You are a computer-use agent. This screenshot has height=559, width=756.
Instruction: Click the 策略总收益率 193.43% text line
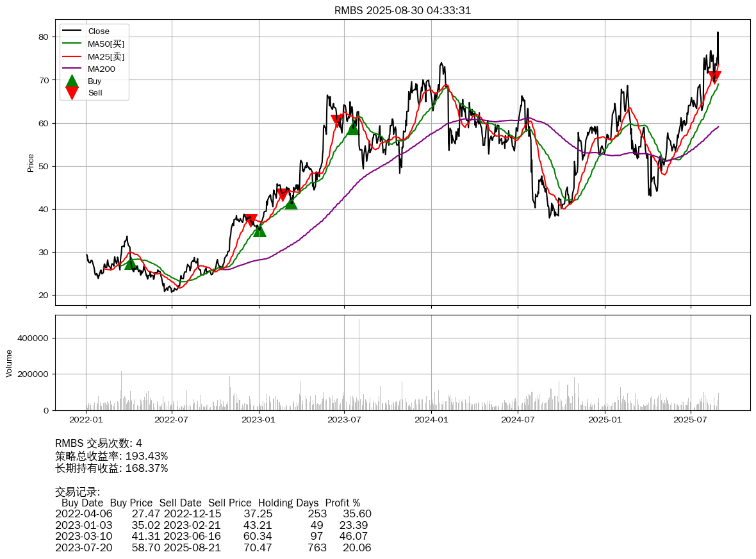111,456
